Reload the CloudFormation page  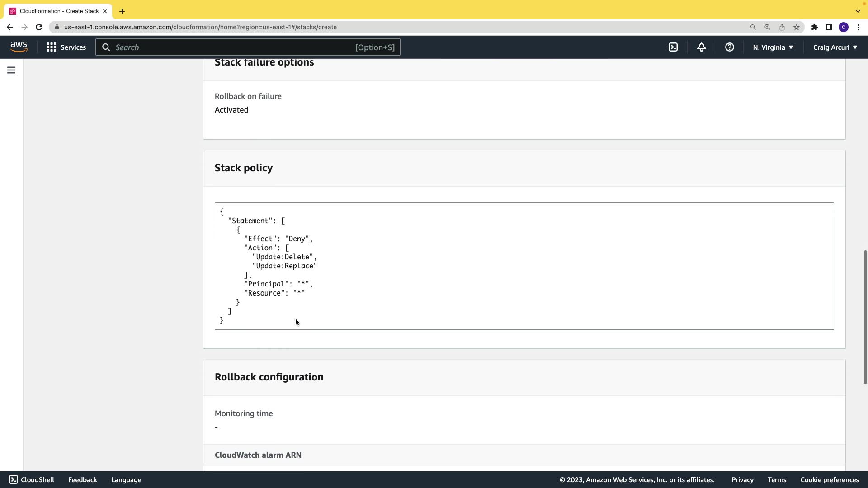(39, 27)
